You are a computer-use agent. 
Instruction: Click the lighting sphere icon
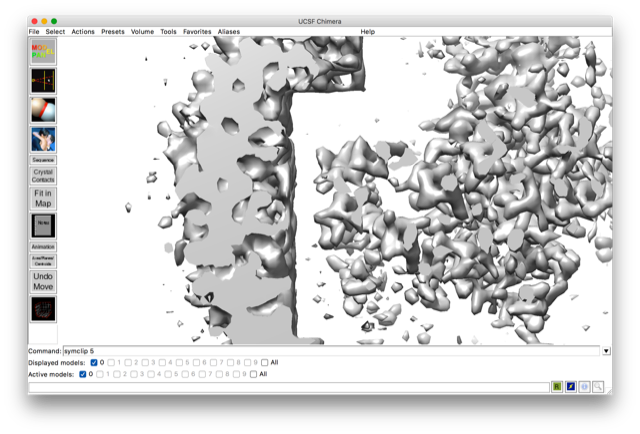tap(43, 110)
